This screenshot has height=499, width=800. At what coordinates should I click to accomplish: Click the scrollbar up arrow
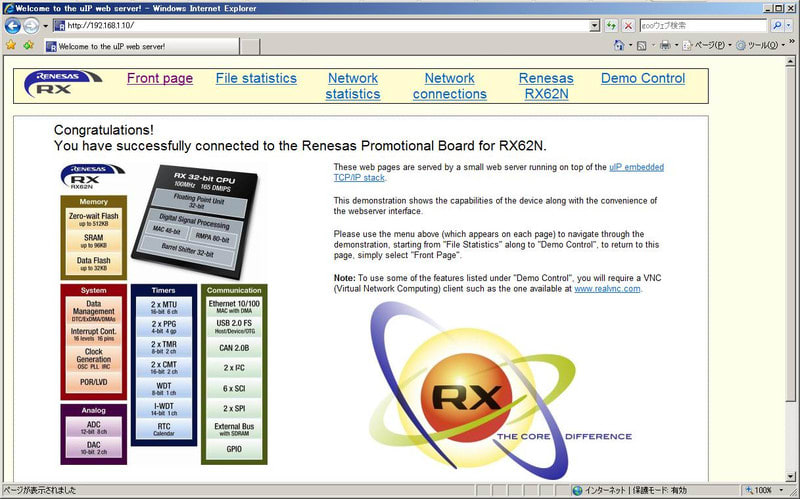tap(791, 60)
